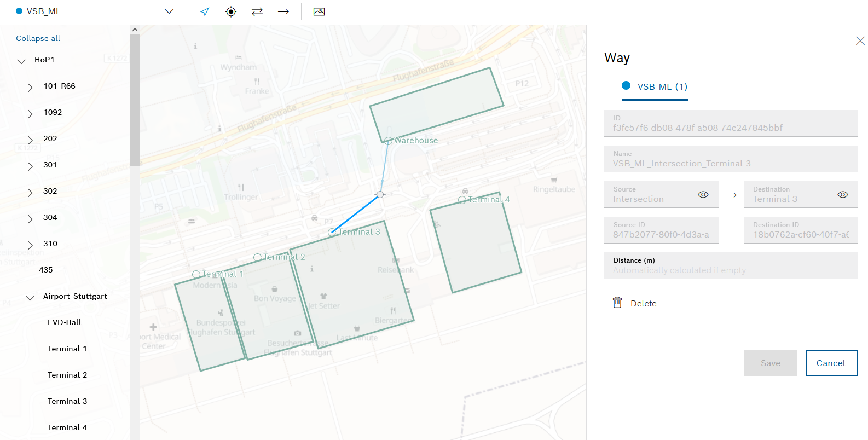Expand the 302 tree node

[30, 192]
